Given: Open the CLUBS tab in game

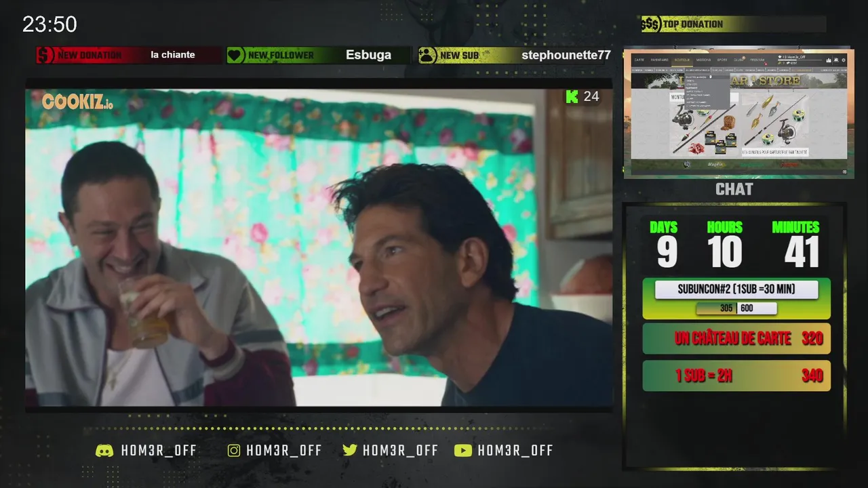Looking at the screenshot, I should pos(738,60).
